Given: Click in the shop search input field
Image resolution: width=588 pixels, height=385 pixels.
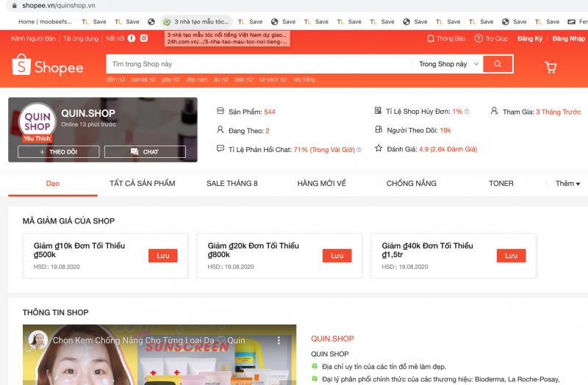Looking at the screenshot, I should (x=257, y=65).
